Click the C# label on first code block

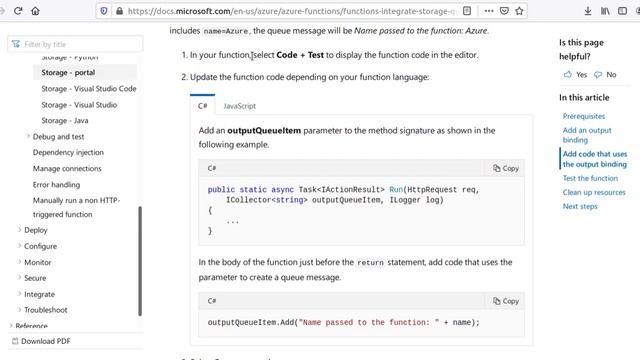[211, 168]
